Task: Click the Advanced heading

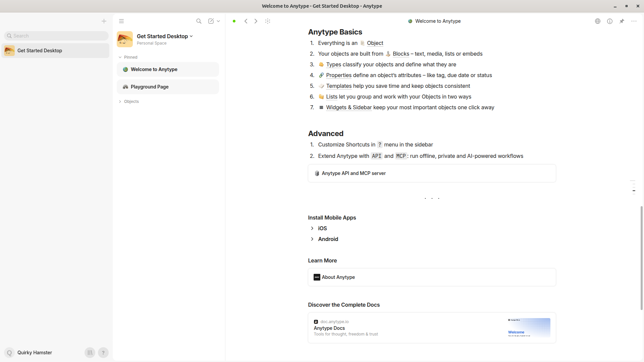Action: click(x=326, y=133)
